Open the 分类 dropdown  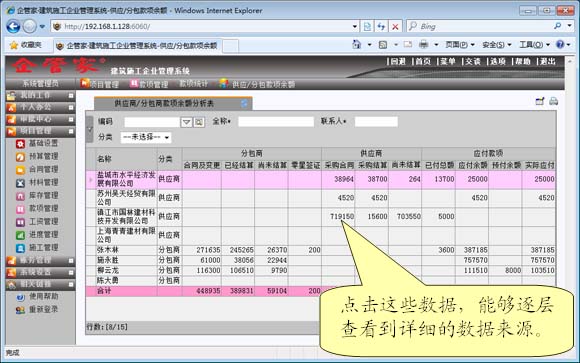pos(146,137)
